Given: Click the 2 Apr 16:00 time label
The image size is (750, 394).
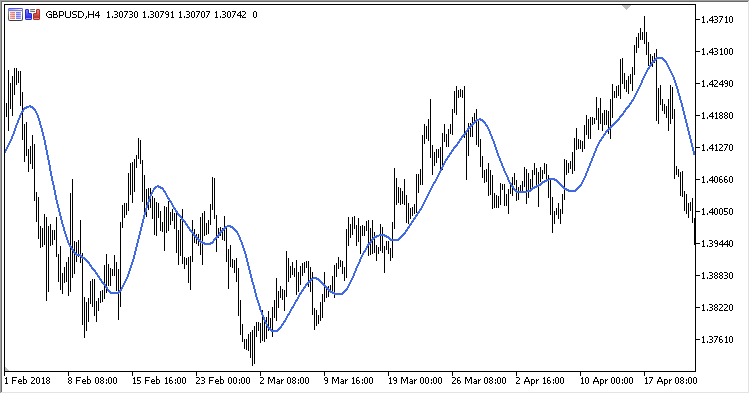Looking at the screenshot, I should pos(540,381).
